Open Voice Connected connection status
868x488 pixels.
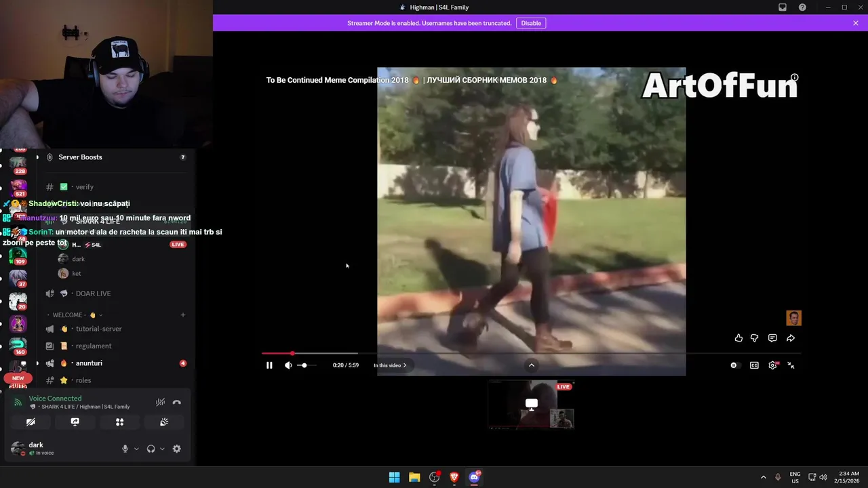click(x=55, y=399)
